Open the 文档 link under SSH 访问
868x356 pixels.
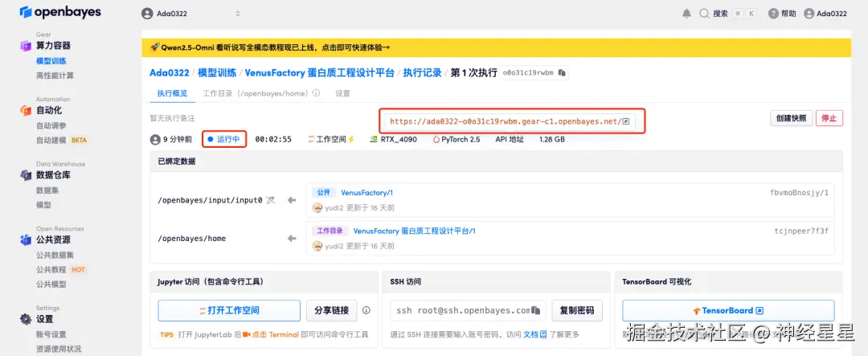point(535,334)
